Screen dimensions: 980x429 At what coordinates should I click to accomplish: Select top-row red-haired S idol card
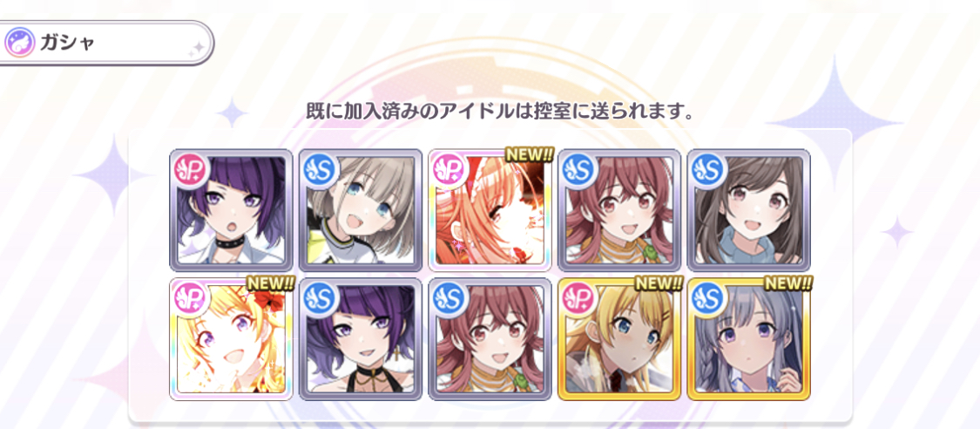tap(618, 209)
